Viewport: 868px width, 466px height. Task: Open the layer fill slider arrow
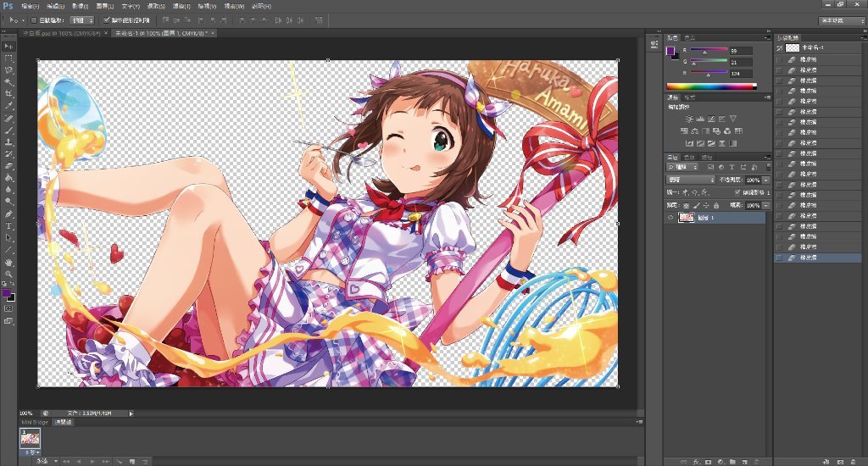click(766, 205)
